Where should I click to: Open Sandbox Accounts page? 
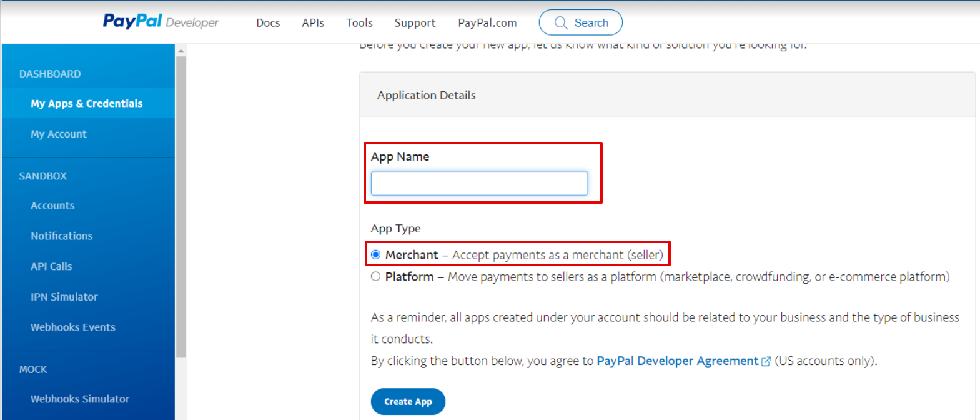pos(52,206)
